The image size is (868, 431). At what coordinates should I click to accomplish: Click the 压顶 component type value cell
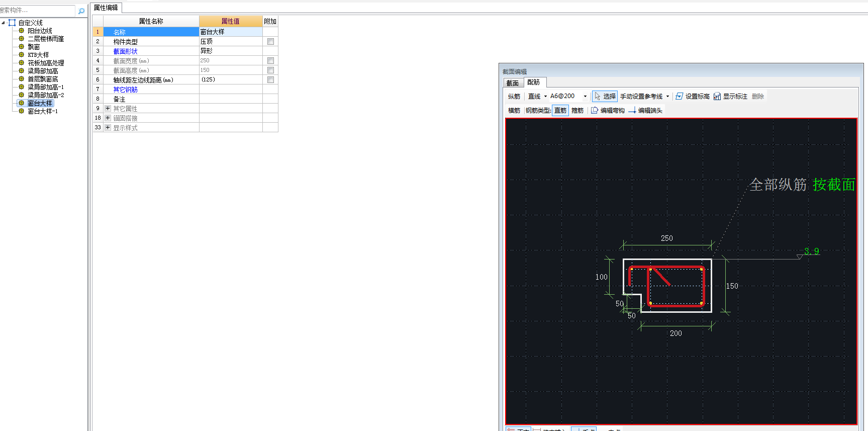point(231,41)
